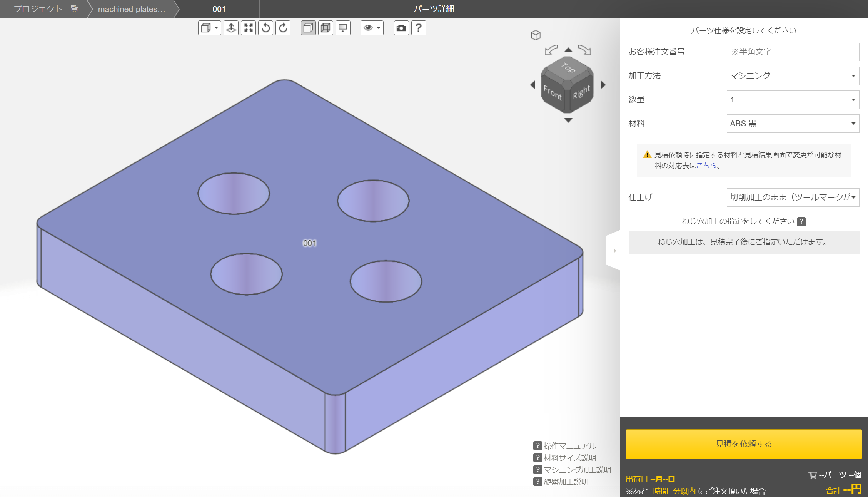Roll the view clockwise with the curved arrow

pos(584,50)
